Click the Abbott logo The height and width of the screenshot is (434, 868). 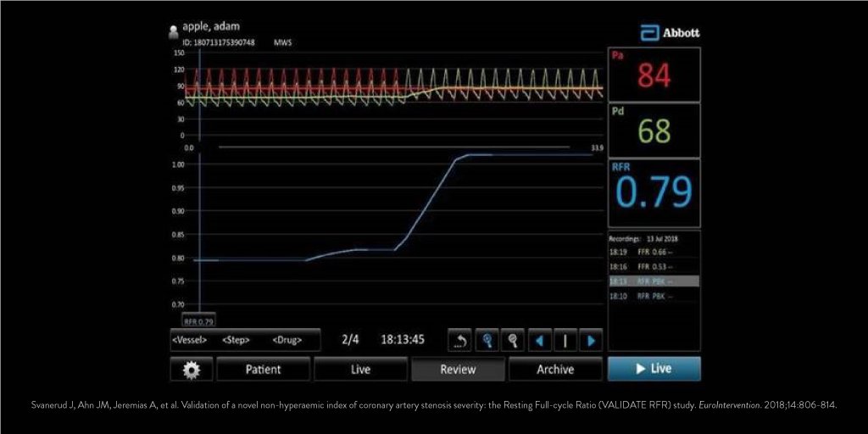(x=670, y=33)
